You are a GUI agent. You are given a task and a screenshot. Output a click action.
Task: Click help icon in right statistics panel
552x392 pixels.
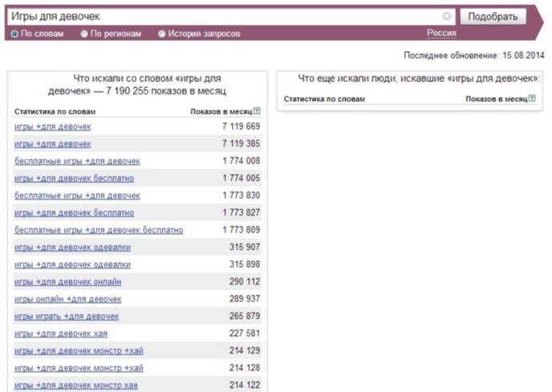tap(532, 98)
